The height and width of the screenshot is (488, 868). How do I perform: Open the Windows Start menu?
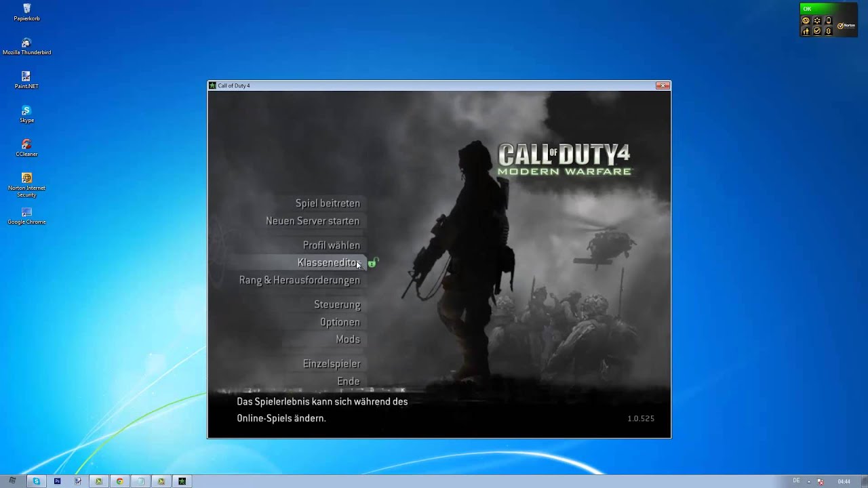(12, 481)
